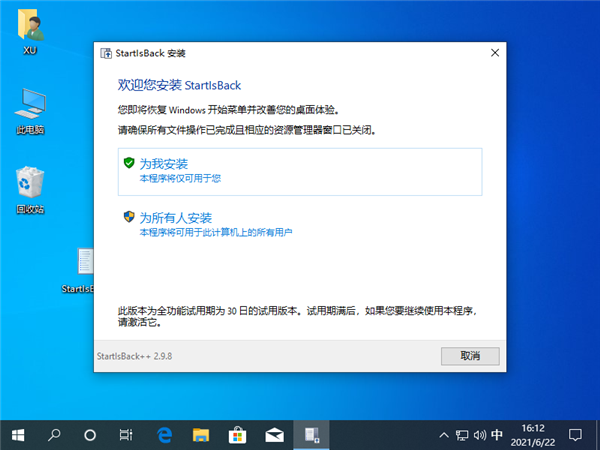Open Task View on taskbar
The width and height of the screenshot is (600, 450).
pos(126,435)
